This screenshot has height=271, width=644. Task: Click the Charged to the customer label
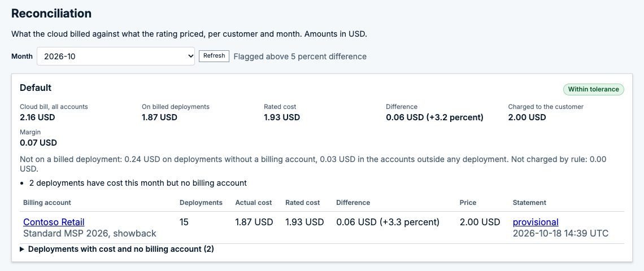[546, 107]
